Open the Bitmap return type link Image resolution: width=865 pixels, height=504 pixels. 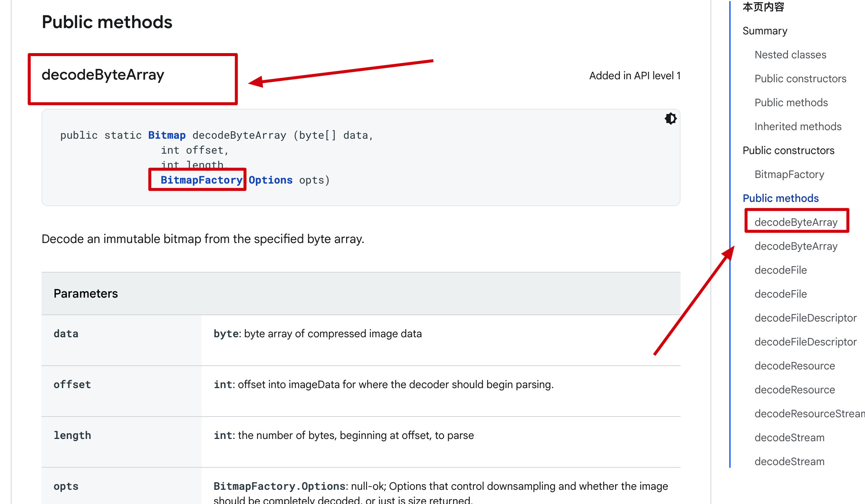pos(167,135)
